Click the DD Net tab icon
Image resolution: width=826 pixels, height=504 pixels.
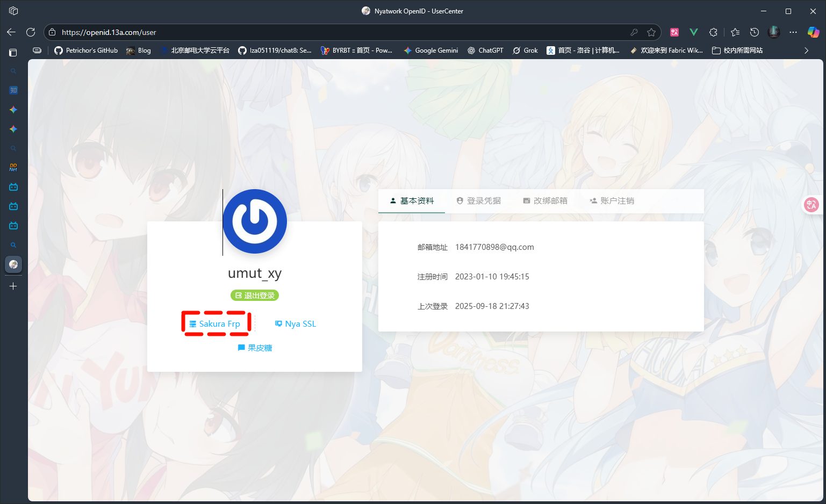[13, 167]
